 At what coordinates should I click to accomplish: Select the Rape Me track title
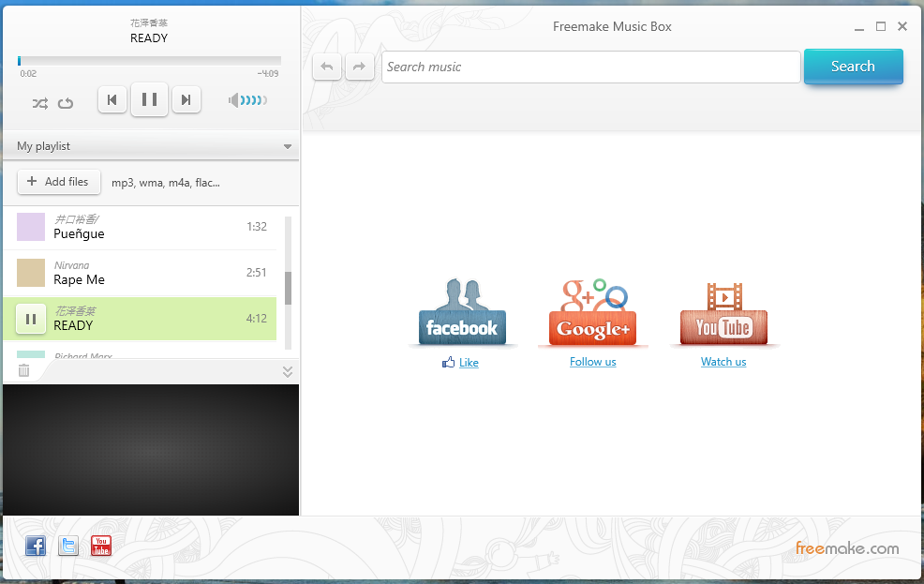[x=79, y=280]
